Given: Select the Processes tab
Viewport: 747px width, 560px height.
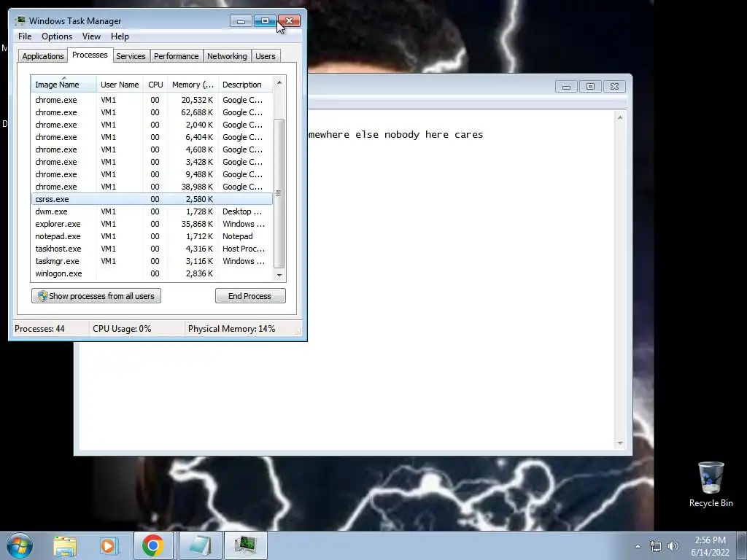Looking at the screenshot, I should [x=90, y=55].
